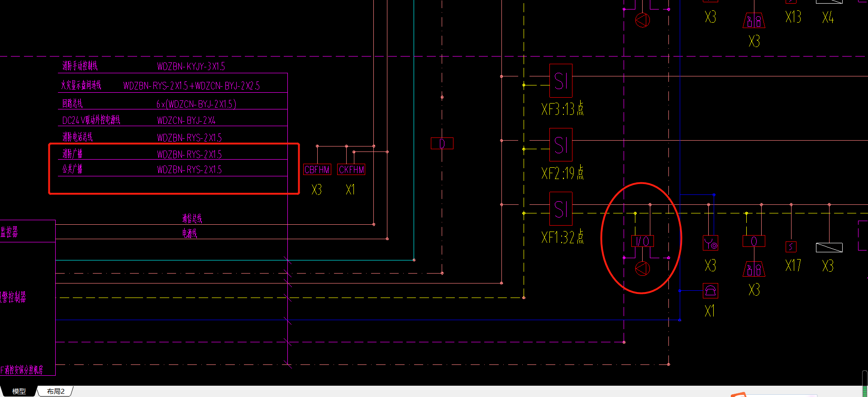Select the red telephone symbol above X1
Image resolution: width=868 pixels, height=397 pixels.
pos(711,291)
